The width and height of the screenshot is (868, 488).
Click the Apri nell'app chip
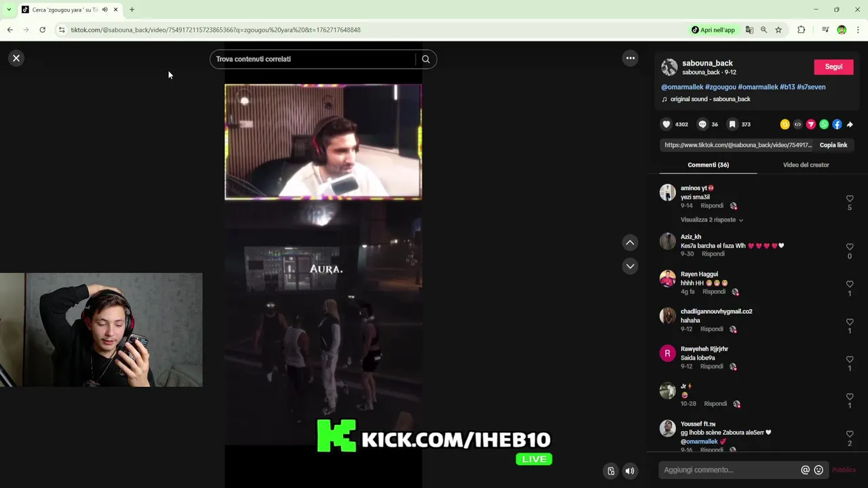[713, 30]
